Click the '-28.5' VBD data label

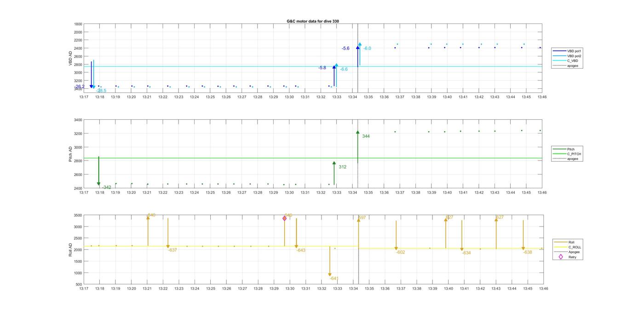point(102,91)
